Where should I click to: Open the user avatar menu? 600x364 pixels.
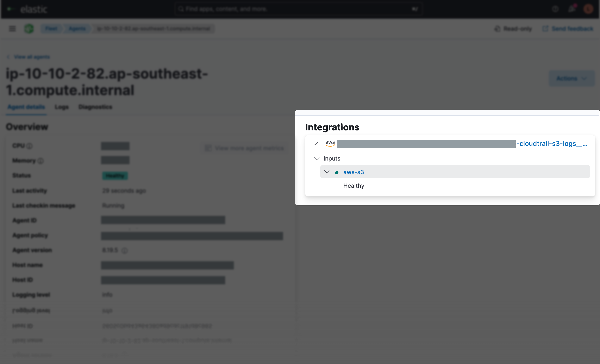click(588, 9)
